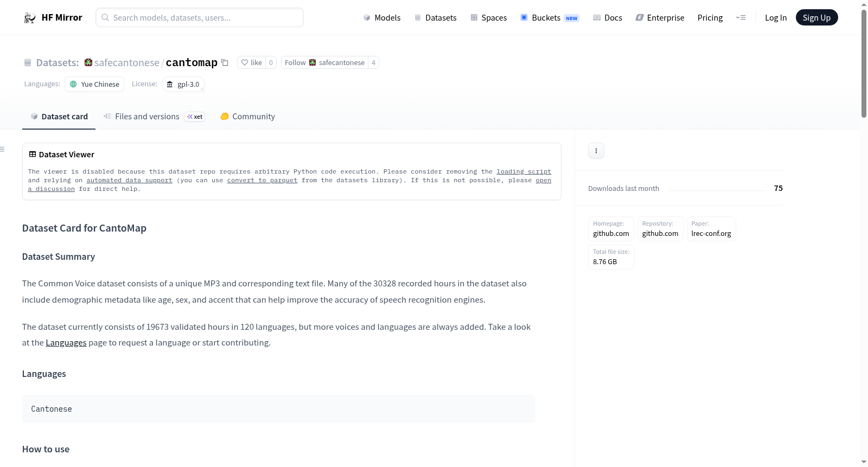This screenshot has width=868, height=467.
Task: Open the Enterprise page
Action: click(660, 18)
